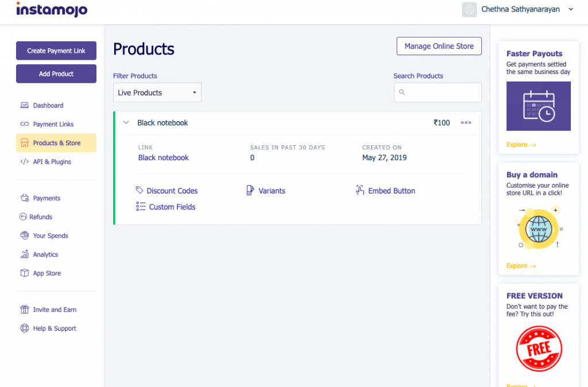Click the Refunds icon in sidebar
The height and width of the screenshot is (387, 588).
pyautogui.click(x=24, y=217)
